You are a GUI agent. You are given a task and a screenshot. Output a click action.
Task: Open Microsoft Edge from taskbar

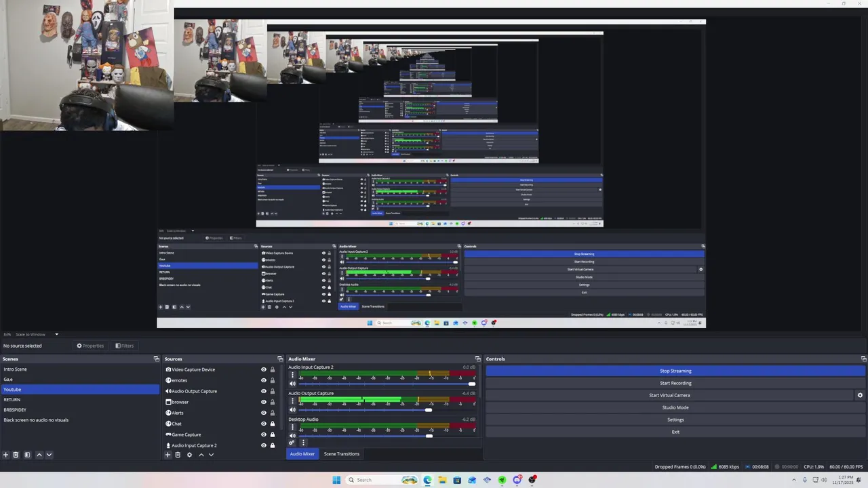(x=427, y=480)
